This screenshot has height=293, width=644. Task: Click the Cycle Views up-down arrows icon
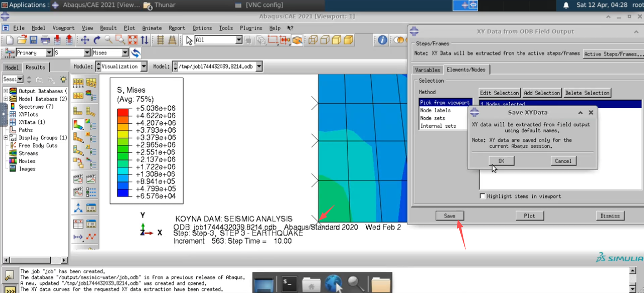click(144, 40)
